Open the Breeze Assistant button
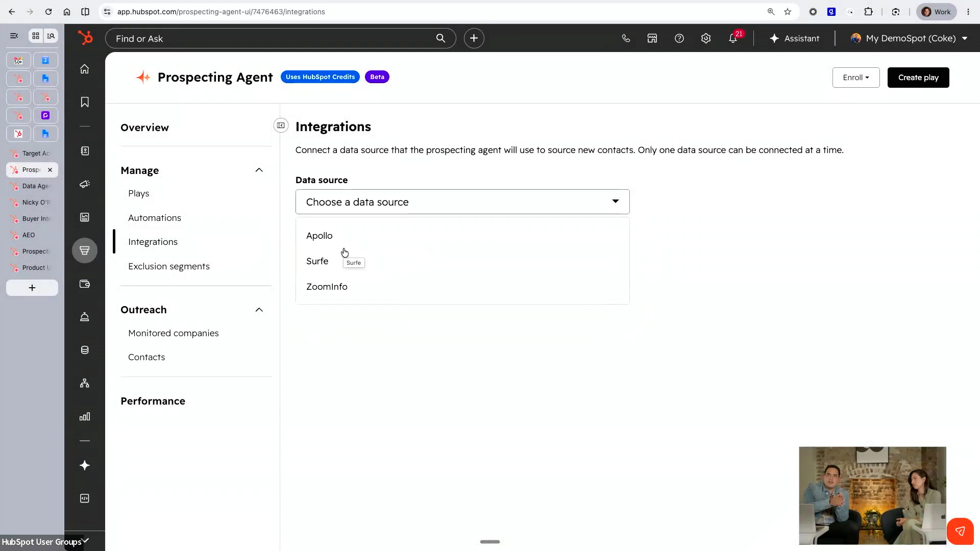Image resolution: width=980 pixels, height=551 pixels. coord(794,38)
